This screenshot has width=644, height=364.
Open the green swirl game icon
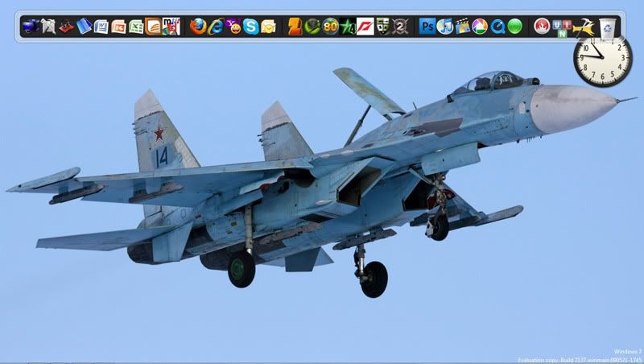312,27
